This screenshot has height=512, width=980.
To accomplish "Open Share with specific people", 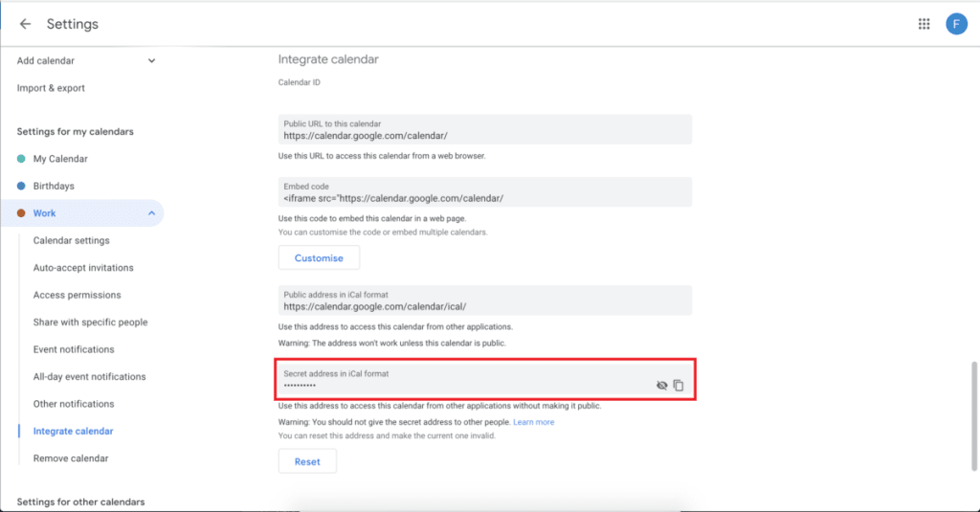I will click(91, 322).
